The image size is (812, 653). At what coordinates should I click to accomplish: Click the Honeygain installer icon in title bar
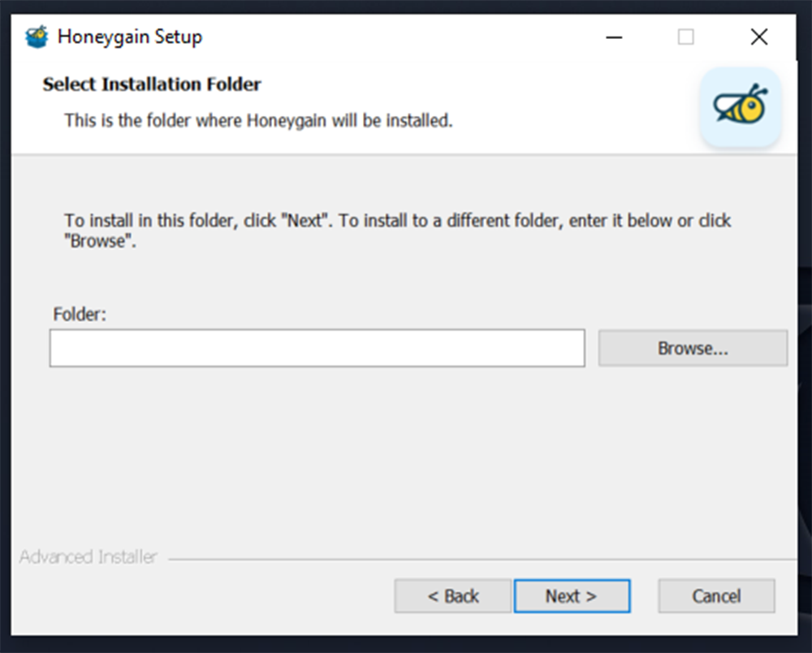37,37
